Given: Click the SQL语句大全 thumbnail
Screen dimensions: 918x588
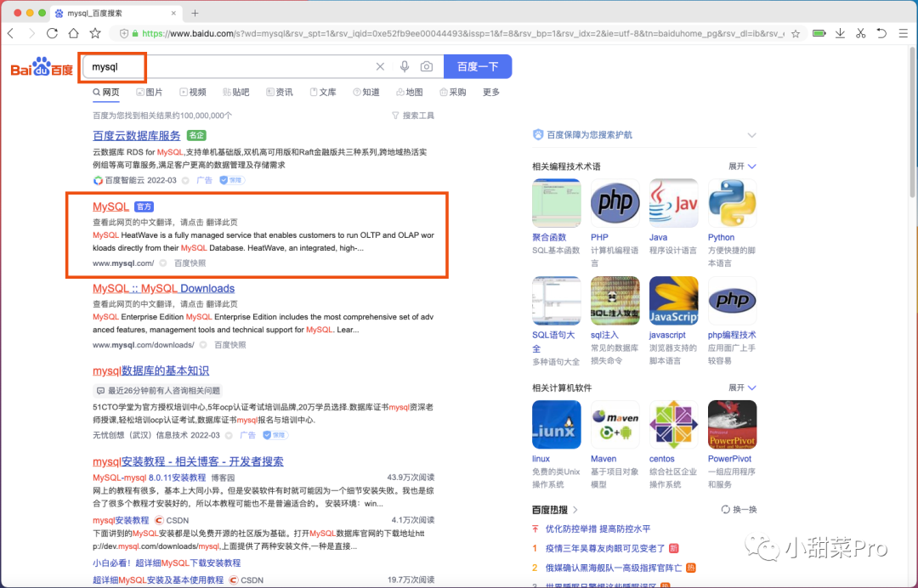Looking at the screenshot, I should [x=556, y=301].
